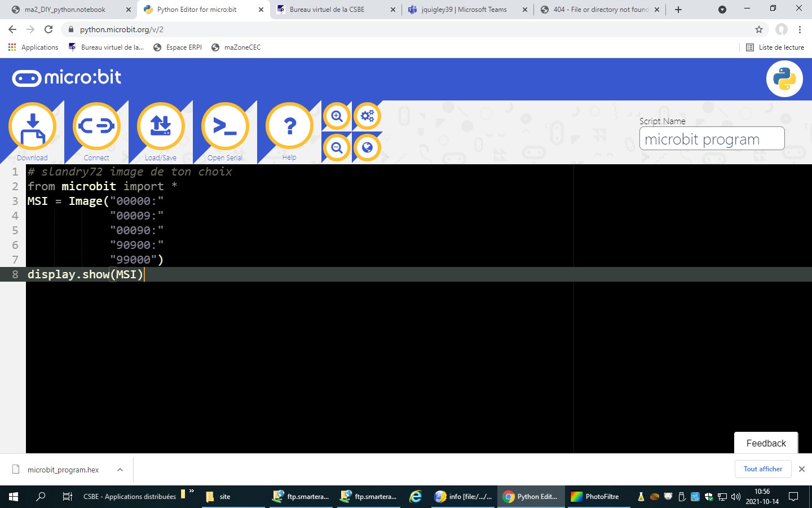Viewport: 812px width, 508px height.
Task: Click the Download button to flash program
Action: (x=32, y=127)
